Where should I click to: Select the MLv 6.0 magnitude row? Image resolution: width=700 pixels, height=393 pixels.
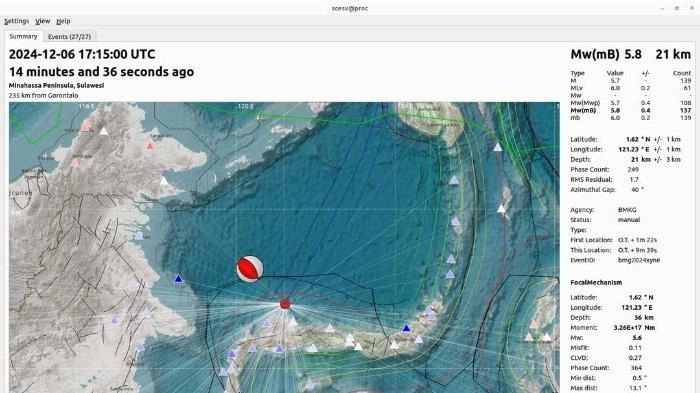(630, 88)
